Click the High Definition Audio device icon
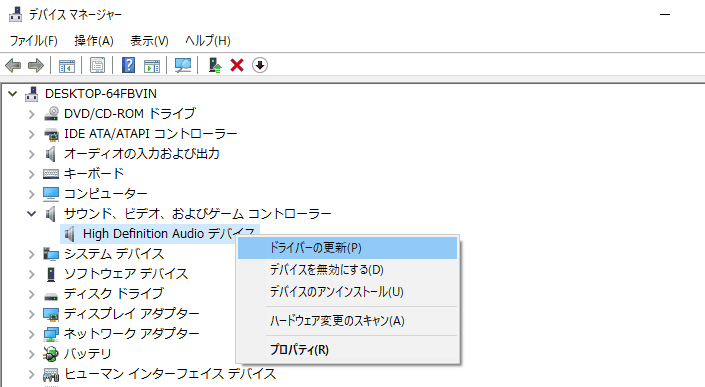The width and height of the screenshot is (705, 387). pyautogui.click(x=70, y=234)
